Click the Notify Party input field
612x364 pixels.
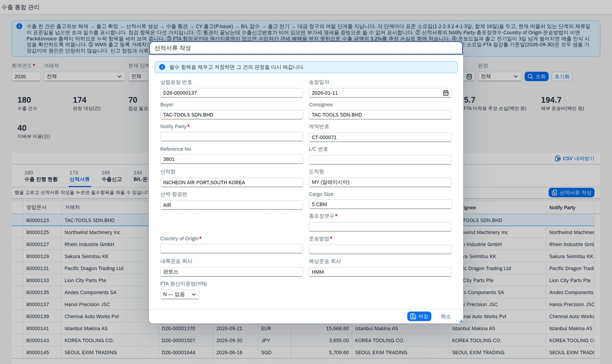(231, 136)
